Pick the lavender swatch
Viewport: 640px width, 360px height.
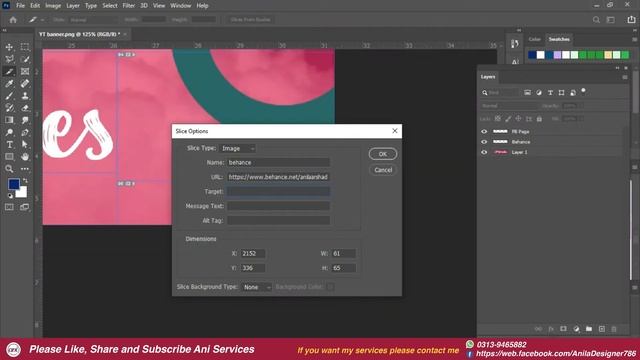(557, 55)
